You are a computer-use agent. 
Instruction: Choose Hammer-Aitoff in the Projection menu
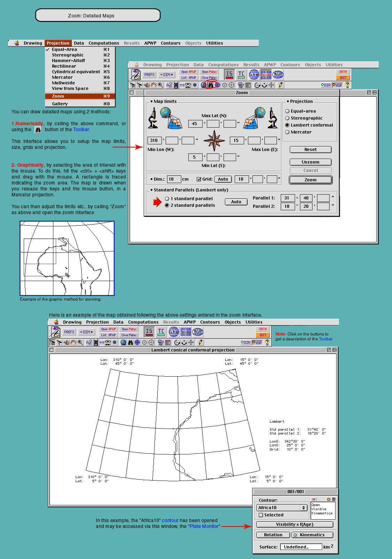[80, 61]
